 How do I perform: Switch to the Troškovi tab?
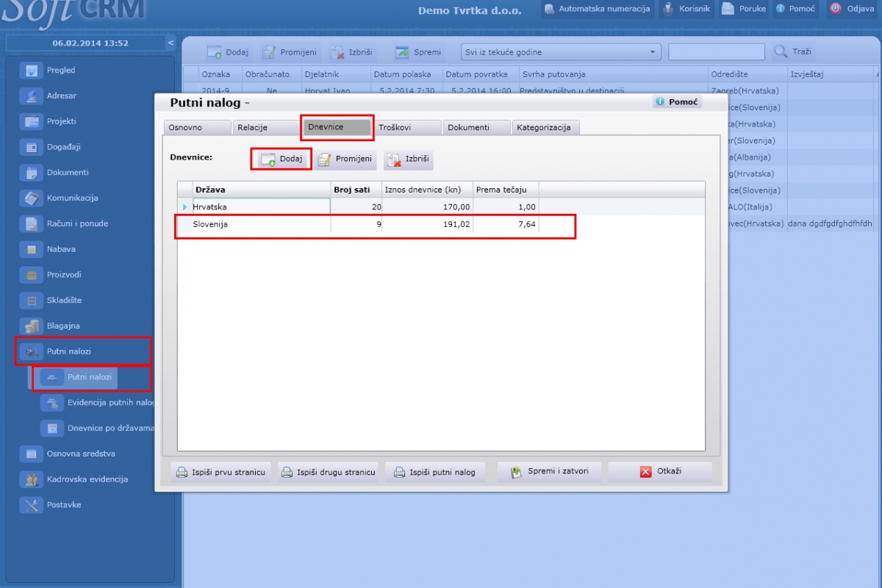pyautogui.click(x=406, y=128)
